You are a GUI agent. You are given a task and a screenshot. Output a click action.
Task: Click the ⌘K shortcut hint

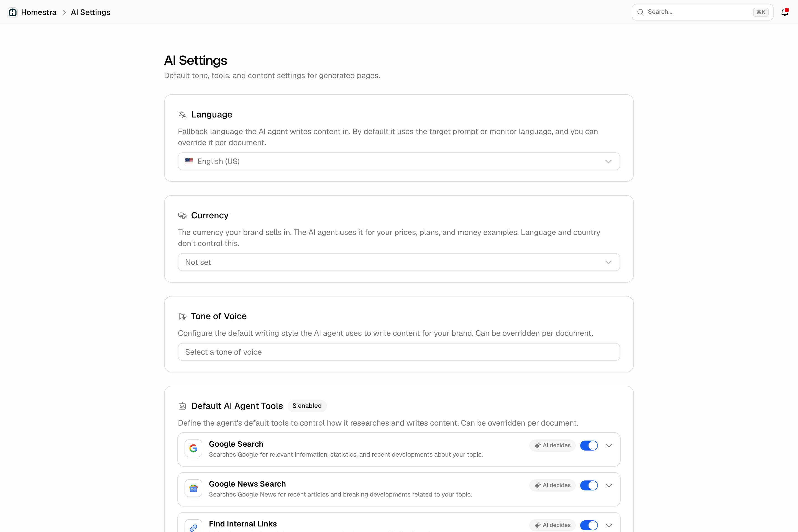click(x=761, y=12)
